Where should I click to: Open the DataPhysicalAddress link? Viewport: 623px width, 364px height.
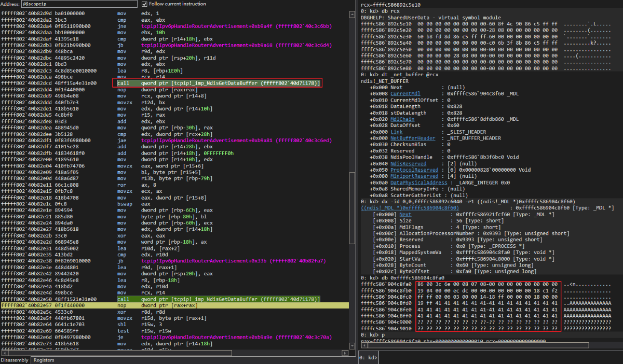coord(418,183)
